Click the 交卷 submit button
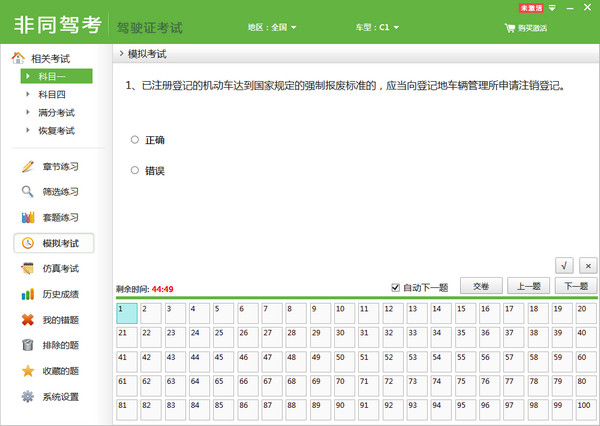 pyautogui.click(x=481, y=287)
